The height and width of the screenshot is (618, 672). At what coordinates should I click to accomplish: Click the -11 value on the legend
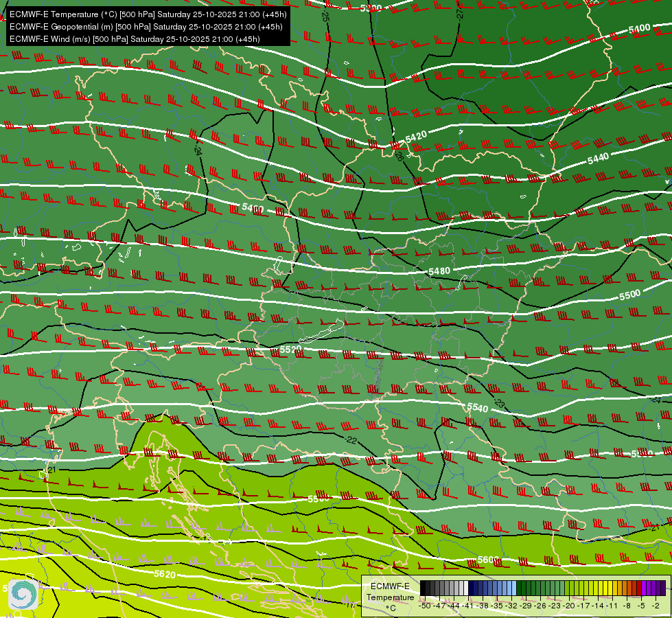612,606
